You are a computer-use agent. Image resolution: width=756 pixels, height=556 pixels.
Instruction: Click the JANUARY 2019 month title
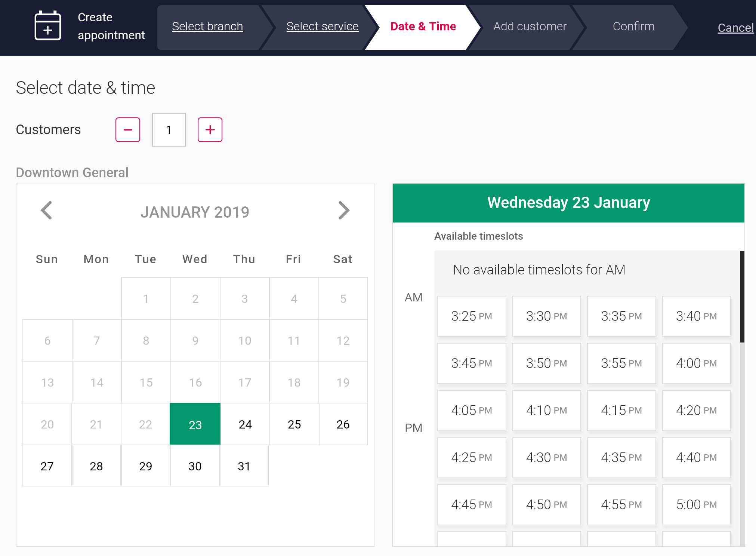point(195,212)
